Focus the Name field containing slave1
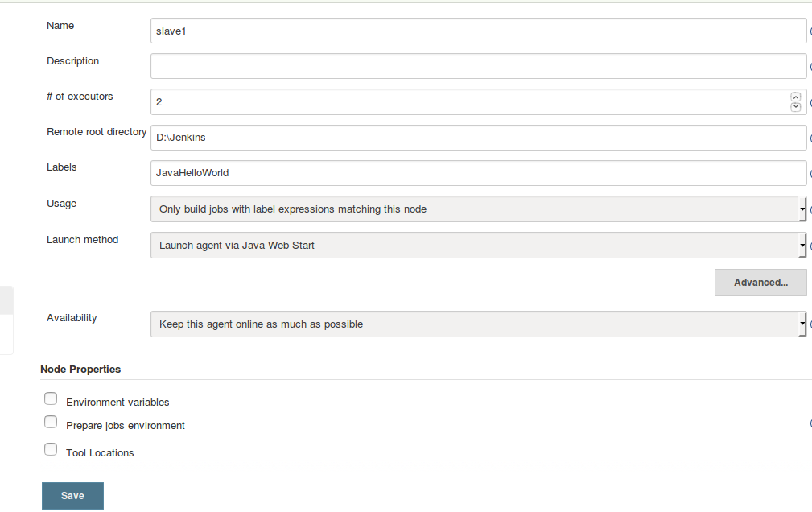This screenshot has height=512, width=812. click(478, 31)
